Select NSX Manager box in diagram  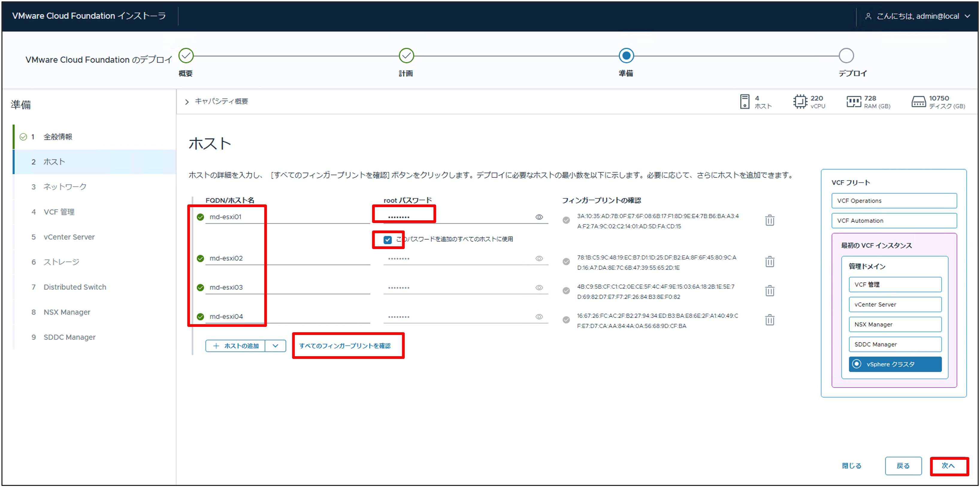(895, 324)
